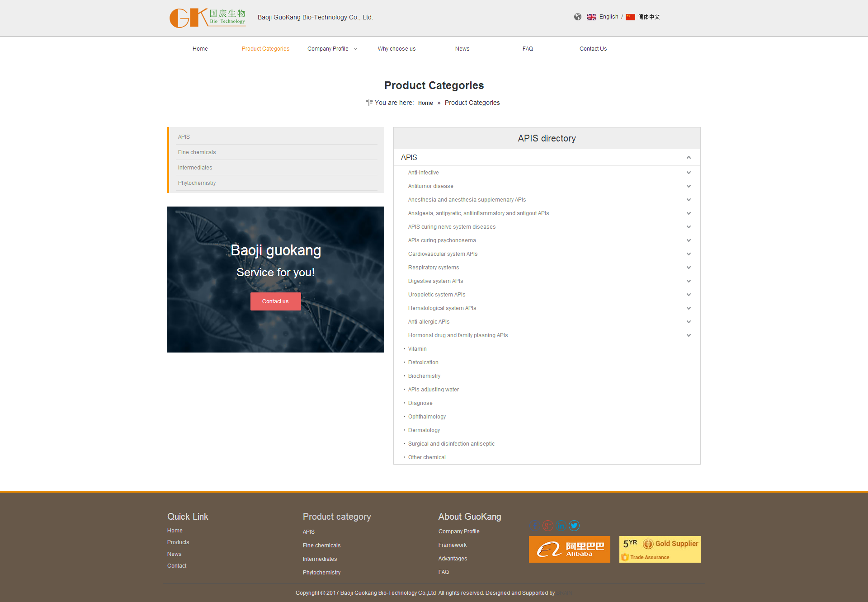Open the Company Profile dropdown menu

[x=328, y=48]
